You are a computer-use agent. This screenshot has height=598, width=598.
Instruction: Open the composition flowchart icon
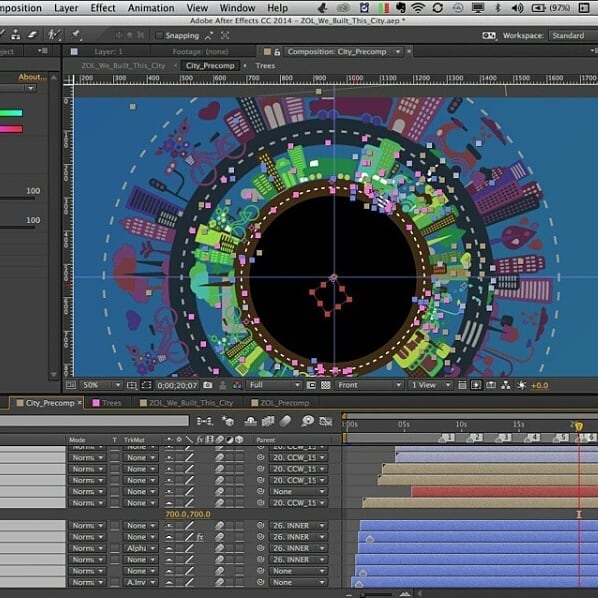click(x=506, y=385)
